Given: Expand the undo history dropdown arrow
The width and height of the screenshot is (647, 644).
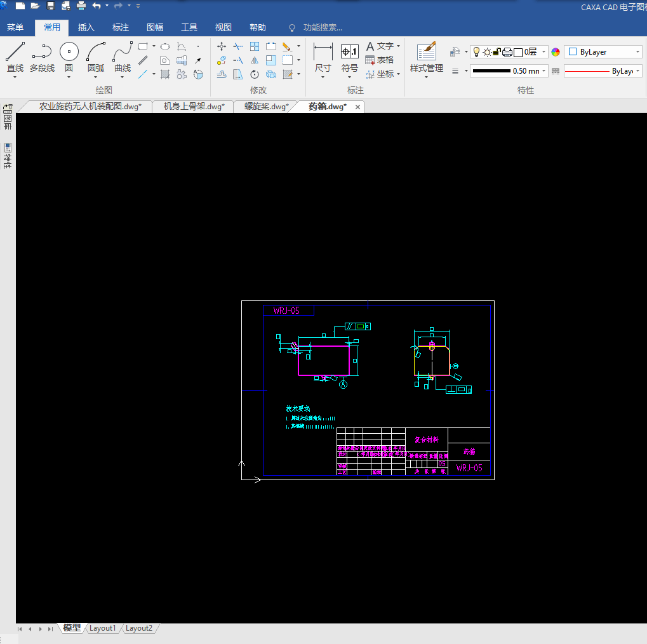Looking at the screenshot, I should click(107, 6).
